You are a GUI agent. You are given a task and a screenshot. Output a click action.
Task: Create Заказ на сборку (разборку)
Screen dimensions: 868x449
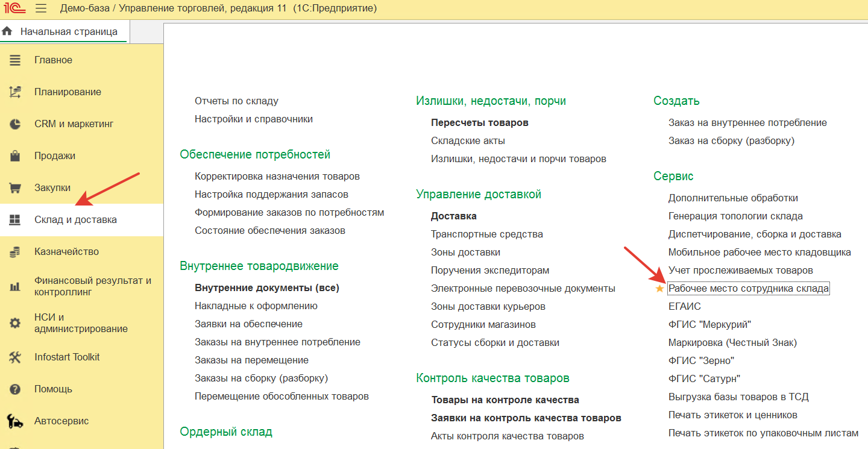coord(731,141)
